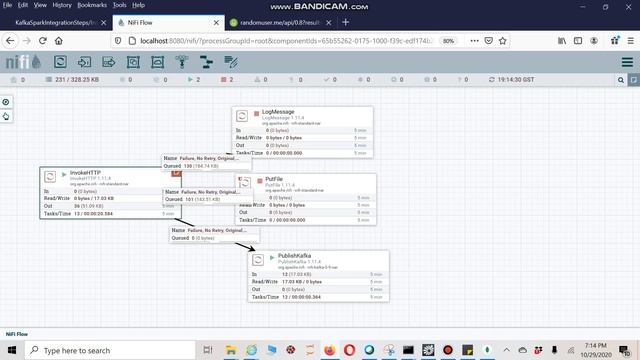The height and width of the screenshot is (360, 640).
Task: Select the Process Group toolbar icon
Action: (x=133, y=62)
